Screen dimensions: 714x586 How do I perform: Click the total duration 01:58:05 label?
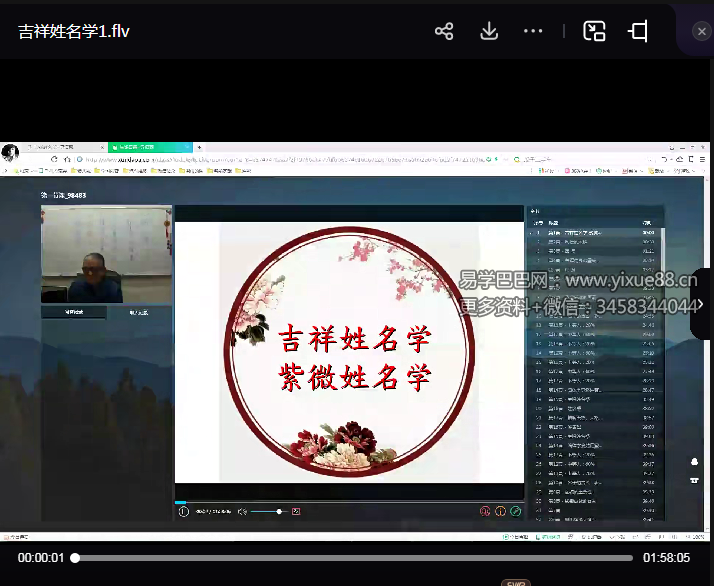(666, 558)
